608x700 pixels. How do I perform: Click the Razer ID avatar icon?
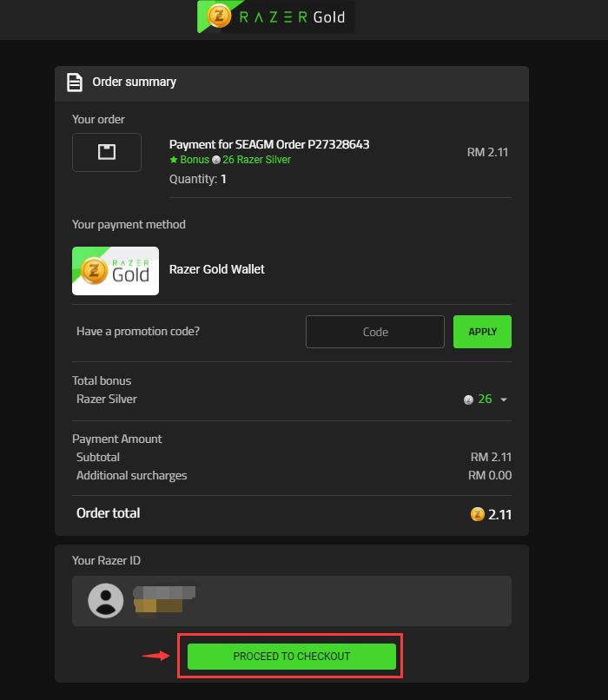click(x=106, y=600)
